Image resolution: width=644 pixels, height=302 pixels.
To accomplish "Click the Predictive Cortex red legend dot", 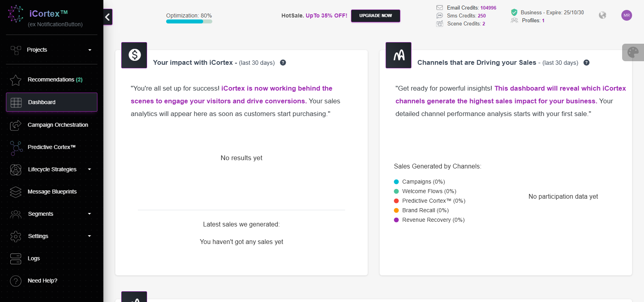I will 396,201.
